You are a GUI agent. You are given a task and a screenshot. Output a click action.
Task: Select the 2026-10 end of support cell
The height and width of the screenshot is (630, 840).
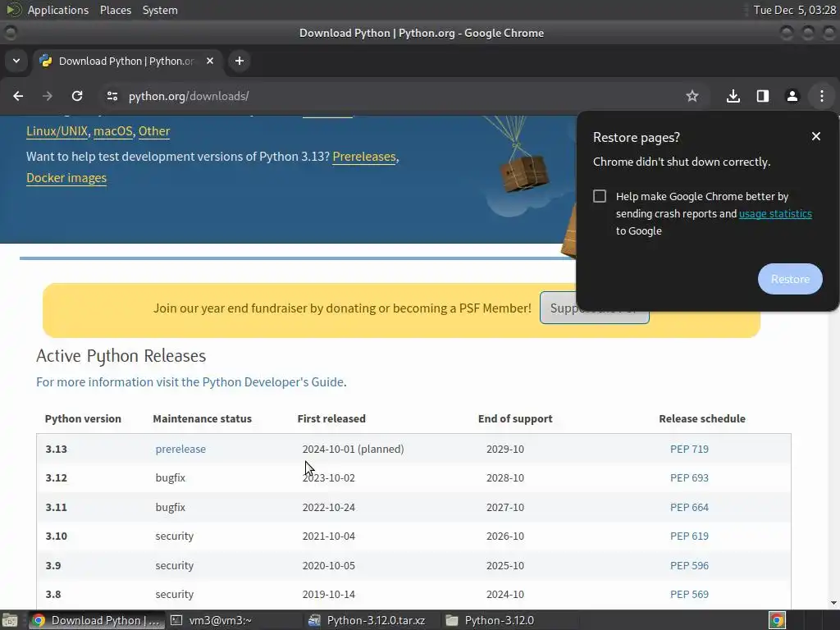tap(505, 536)
